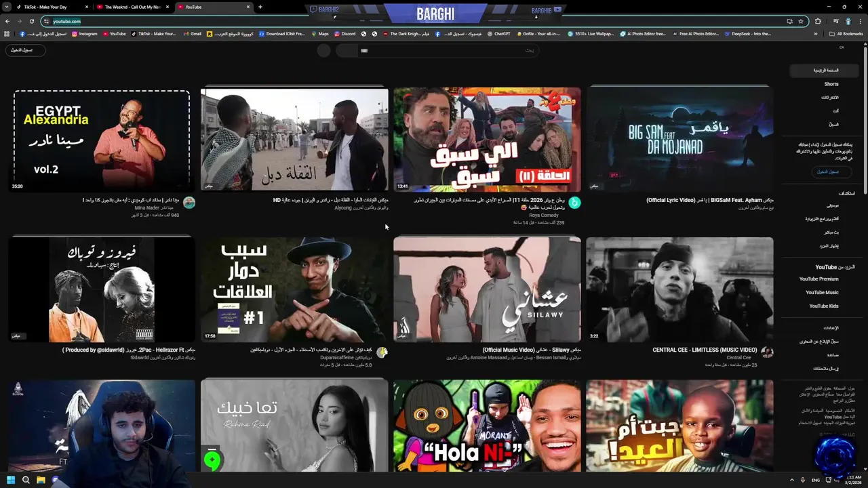The height and width of the screenshot is (488, 868).
Task: Open the All Bookmarks folder
Action: (847, 33)
